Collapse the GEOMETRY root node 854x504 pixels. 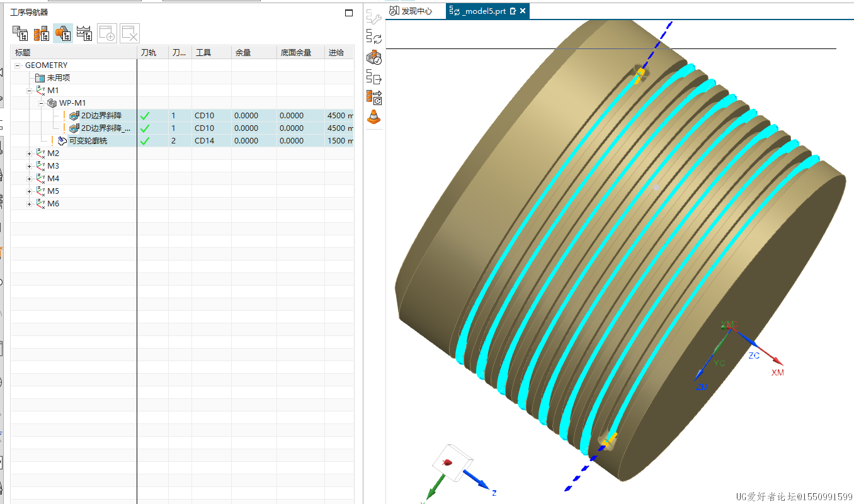coord(18,65)
